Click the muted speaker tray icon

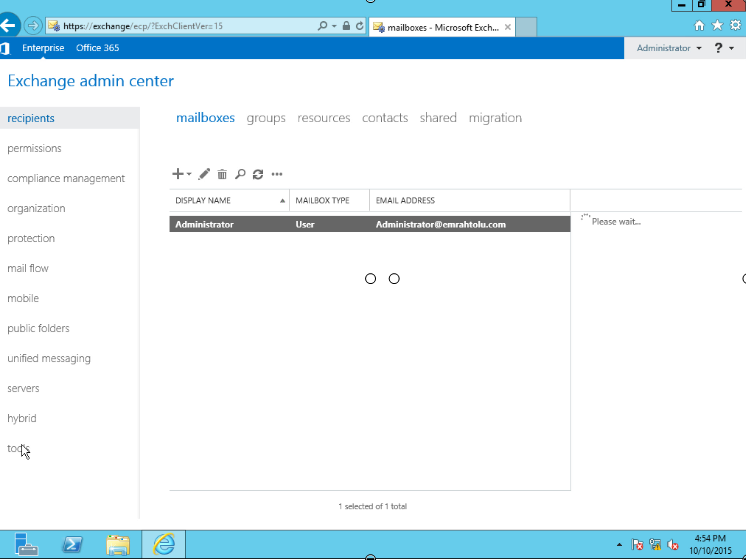coord(673,544)
